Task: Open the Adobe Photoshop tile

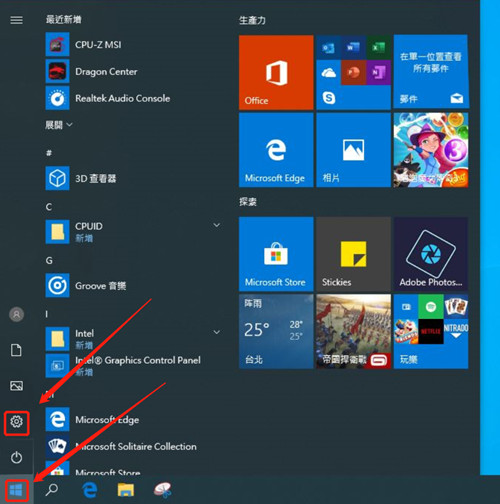Action: pos(431,254)
